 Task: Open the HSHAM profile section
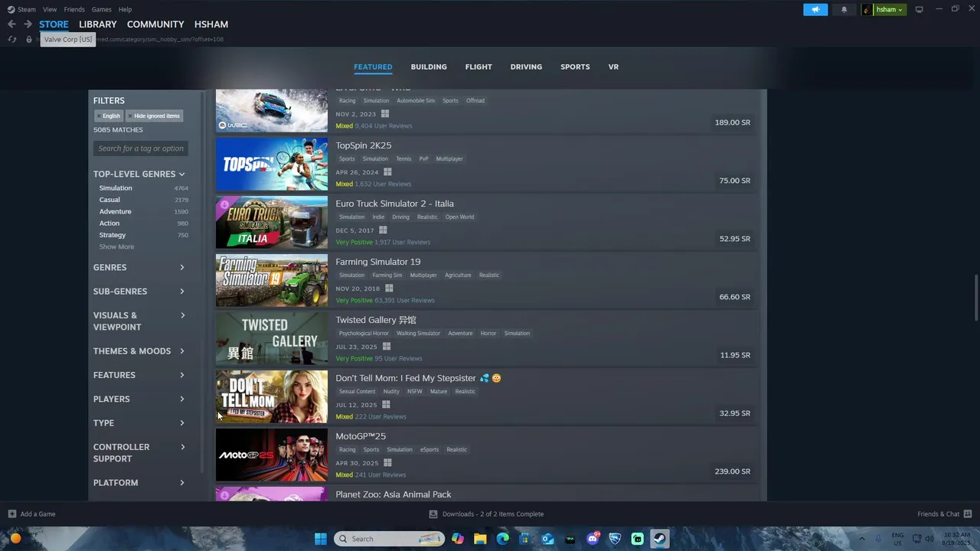pos(211,24)
